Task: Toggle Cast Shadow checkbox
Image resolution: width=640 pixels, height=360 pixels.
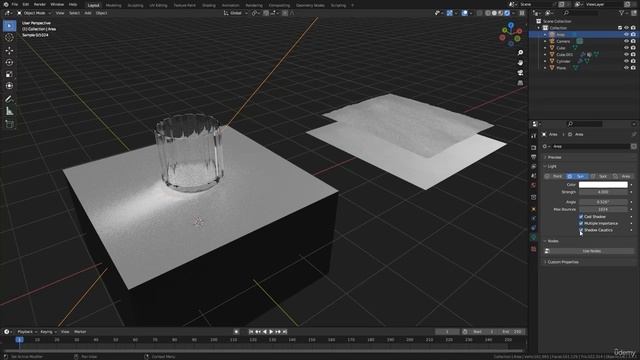Action: (x=581, y=217)
